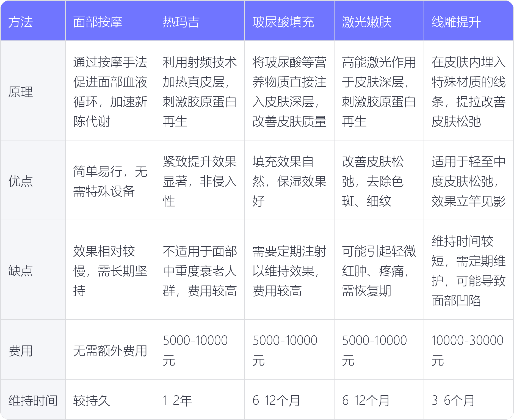Screen dimensions: 514x420
Task: Click cell 可能引起轻微红肿、疼痛
Action: tap(379, 270)
